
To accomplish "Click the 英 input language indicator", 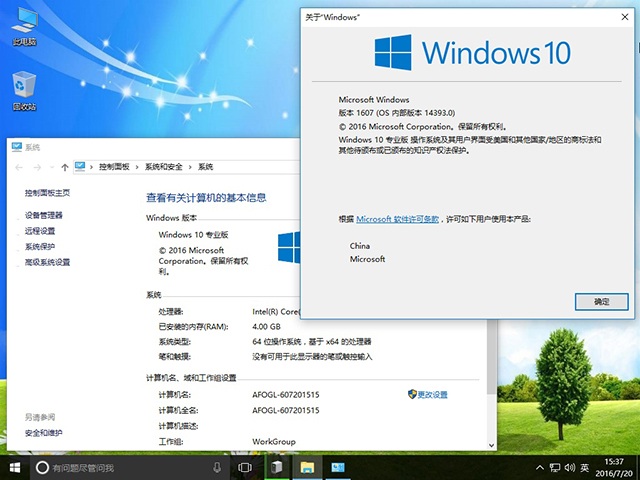I will point(584,468).
